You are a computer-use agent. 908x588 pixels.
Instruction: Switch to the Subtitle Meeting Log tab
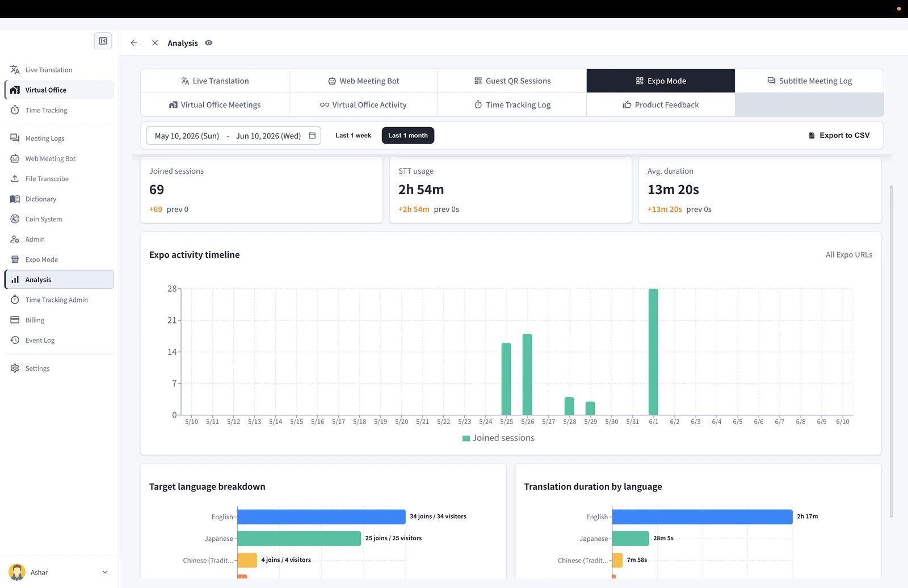(x=809, y=81)
